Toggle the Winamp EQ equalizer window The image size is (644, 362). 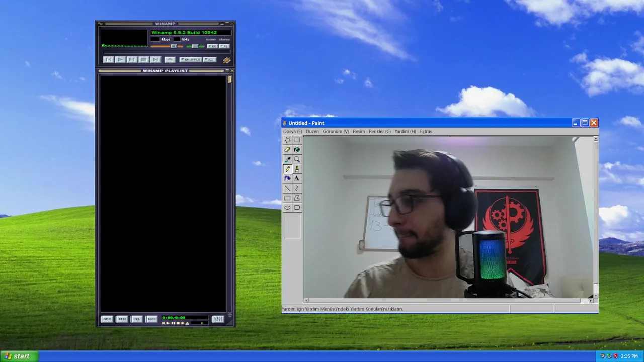(212, 46)
